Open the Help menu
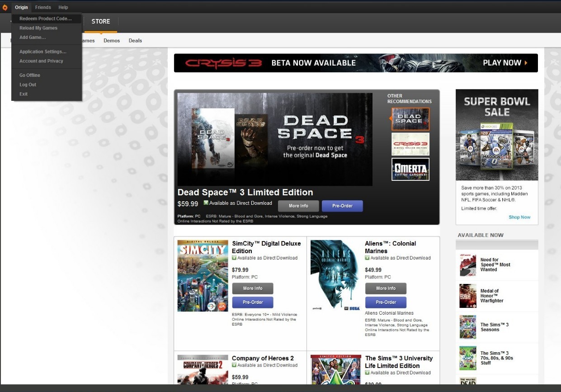The width and height of the screenshot is (561, 392). (x=63, y=7)
